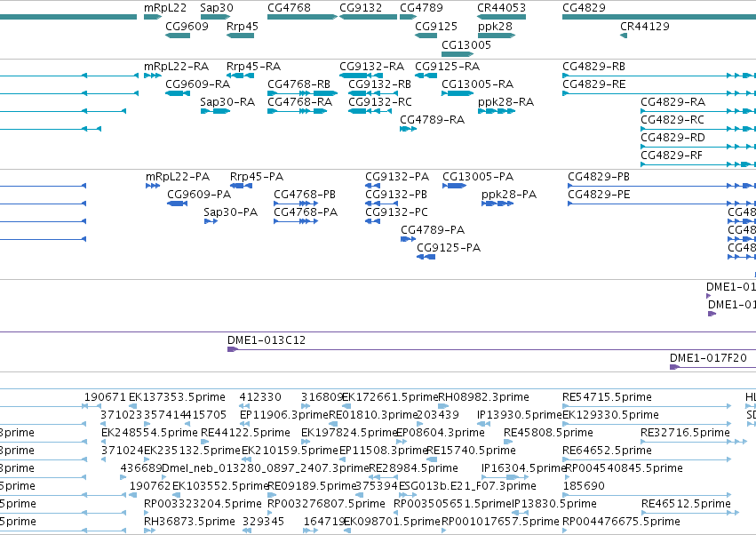
Task: Select protein Rrp45-PA
Action: [241, 186]
